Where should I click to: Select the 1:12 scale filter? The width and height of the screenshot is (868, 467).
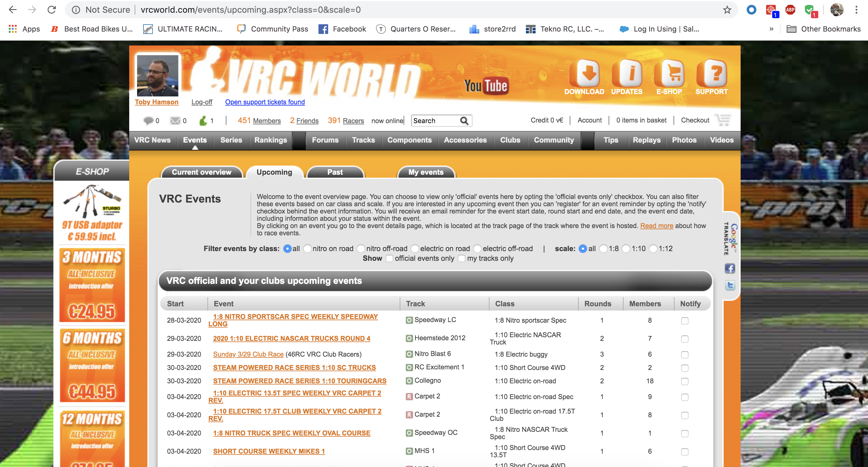click(654, 249)
